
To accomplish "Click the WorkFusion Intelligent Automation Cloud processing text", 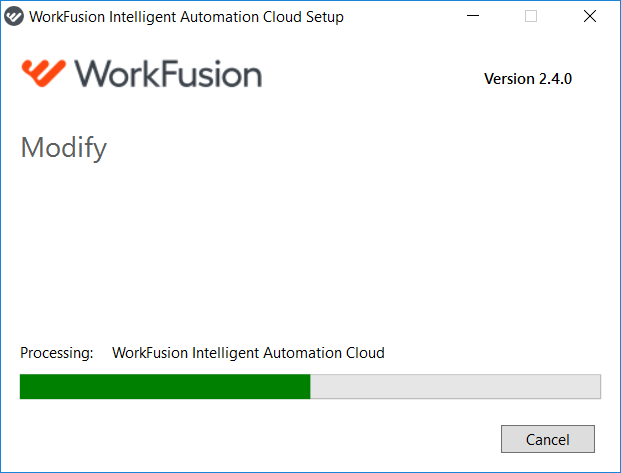I will coord(248,353).
